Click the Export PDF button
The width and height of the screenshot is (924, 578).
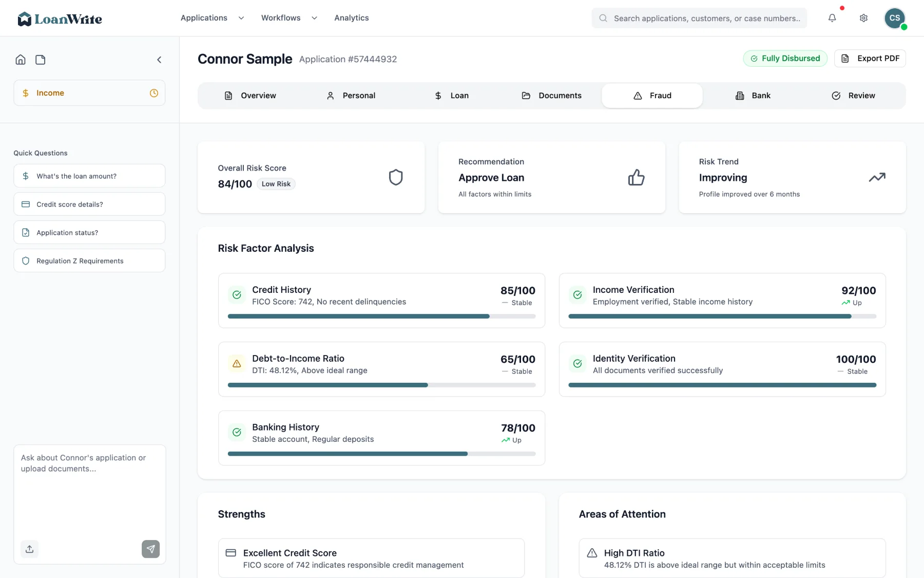click(x=870, y=59)
